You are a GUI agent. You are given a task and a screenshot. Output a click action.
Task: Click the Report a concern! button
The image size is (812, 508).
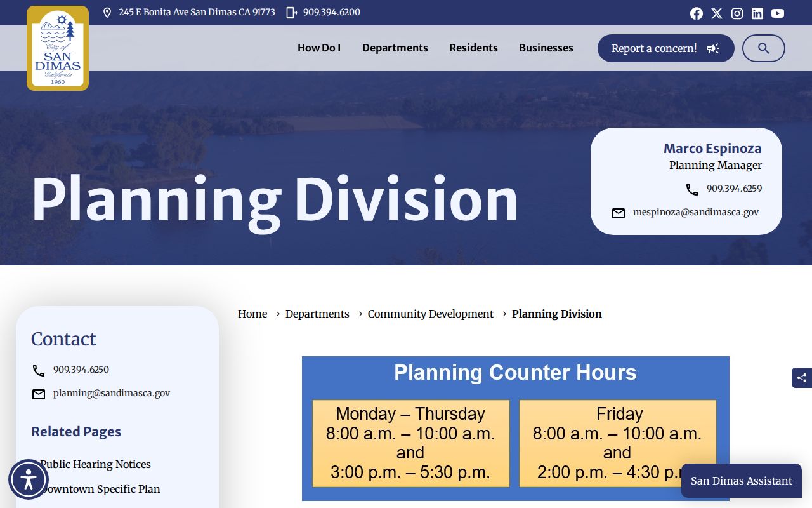(666, 48)
